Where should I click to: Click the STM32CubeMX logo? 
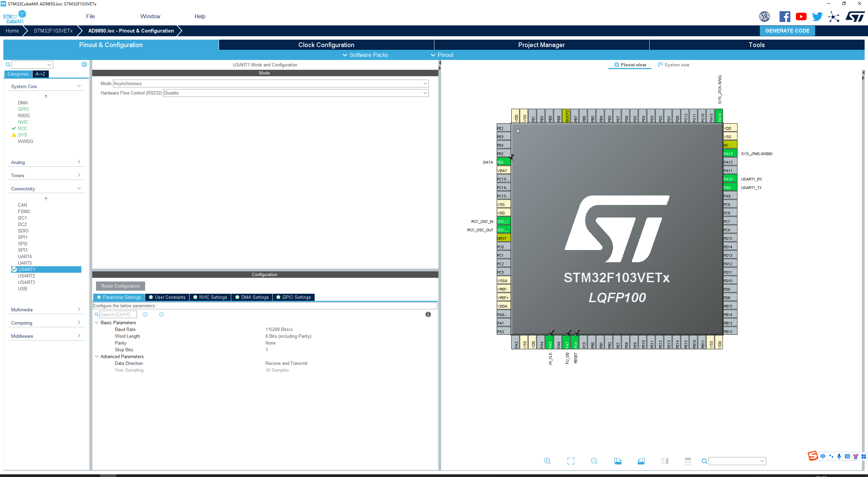pos(14,17)
